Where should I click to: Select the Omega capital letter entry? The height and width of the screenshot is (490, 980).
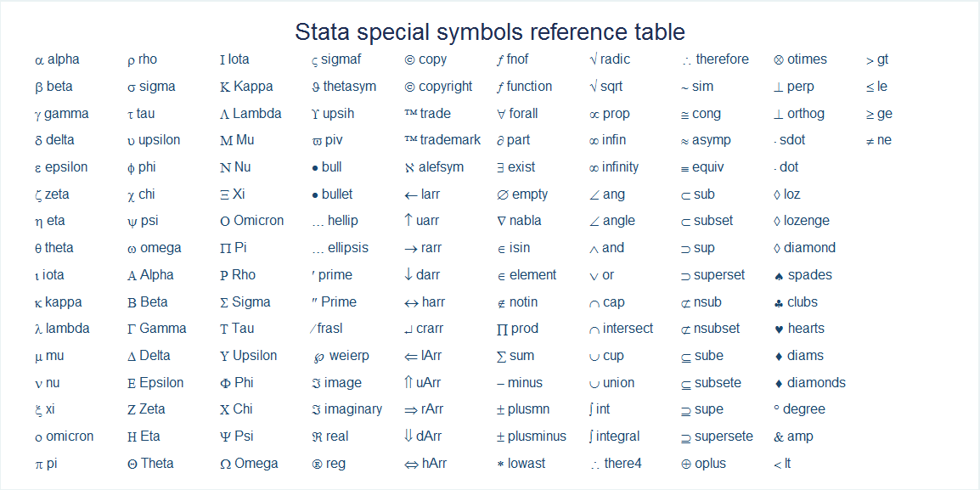[x=250, y=464]
